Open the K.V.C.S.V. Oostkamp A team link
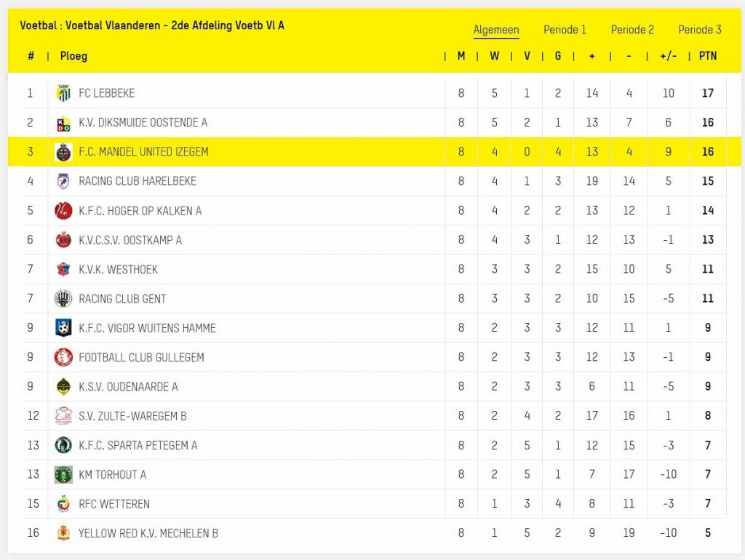 click(130, 240)
